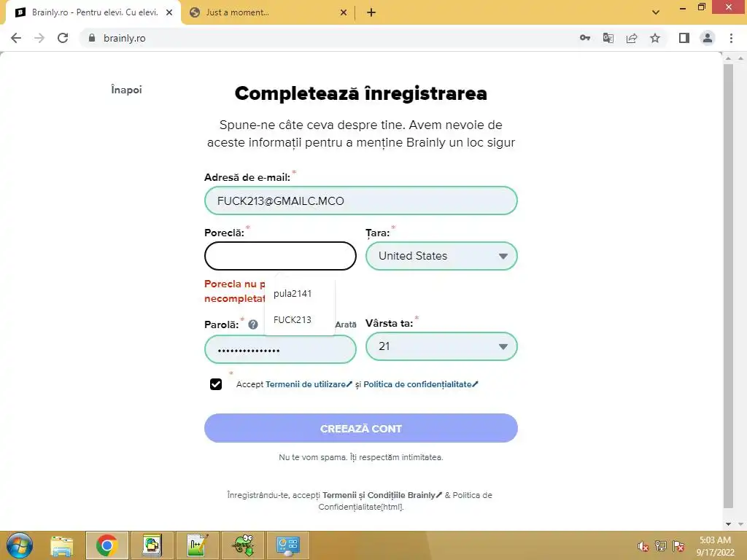Close the 'Just a moment...' tab
The width and height of the screenshot is (747, 560).
click(344, 13)
